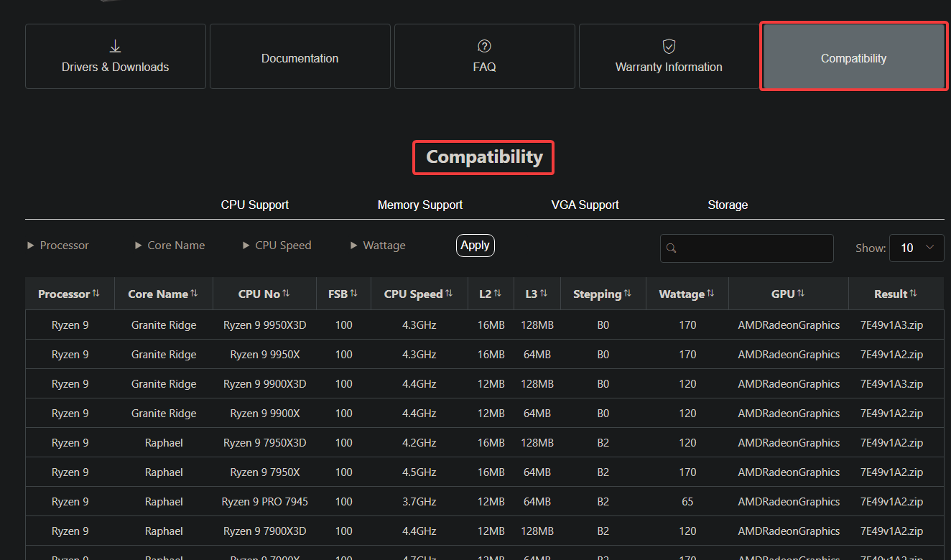This screenshot has width=951, height=560.
Task: Click the search magnifier icon
Action: point(672,248)
